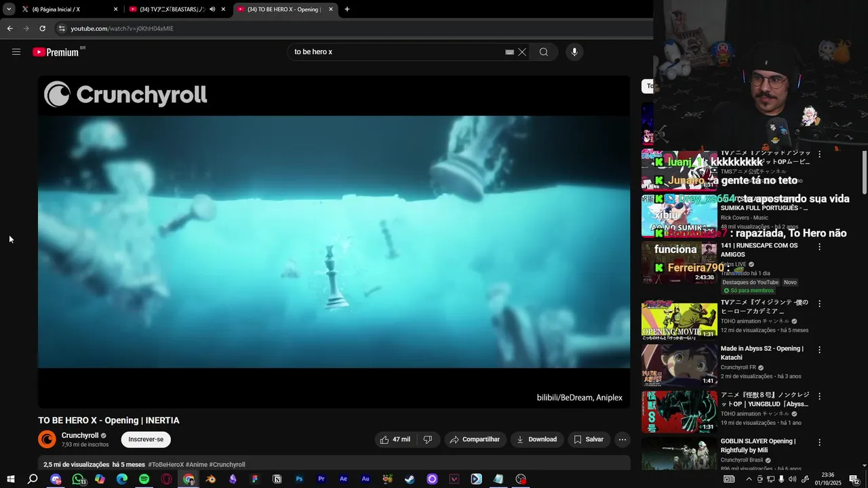This screenshot has height=488, width=868.
Task: Open options for the Kaiju No.8 YUNGBLUD video
Action: (x=819, y=396)
